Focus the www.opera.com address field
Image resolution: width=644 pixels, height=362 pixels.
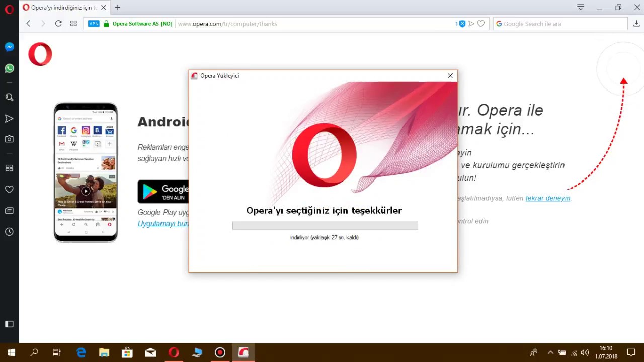tap(227, 24)
